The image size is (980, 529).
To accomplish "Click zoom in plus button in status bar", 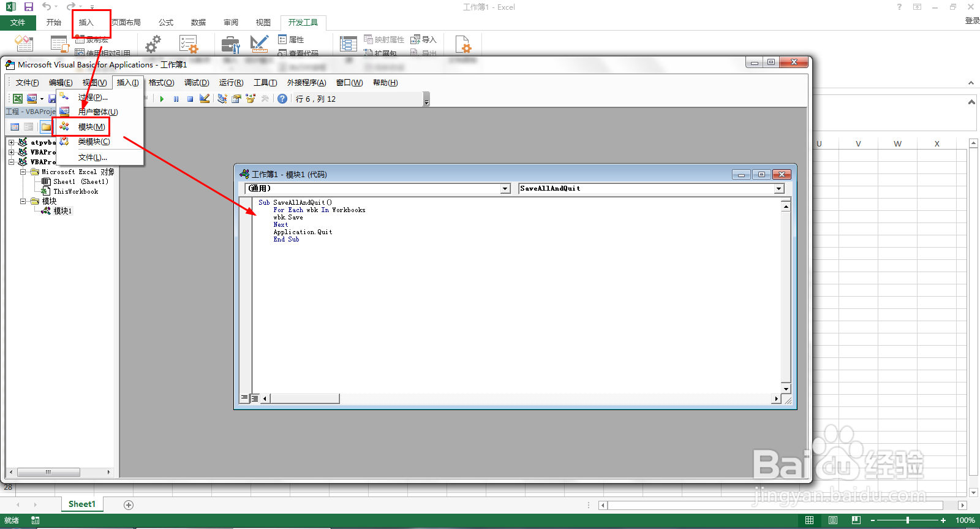I will click(x=943, y=520).
